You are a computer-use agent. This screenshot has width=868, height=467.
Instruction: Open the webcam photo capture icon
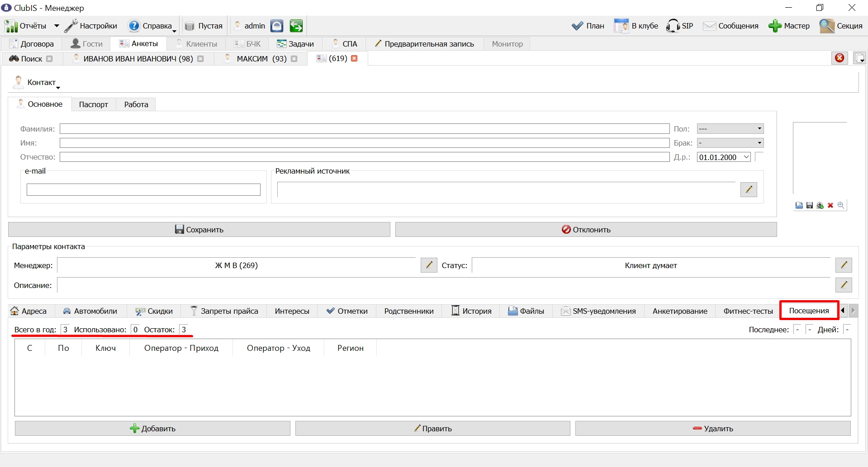820,205
